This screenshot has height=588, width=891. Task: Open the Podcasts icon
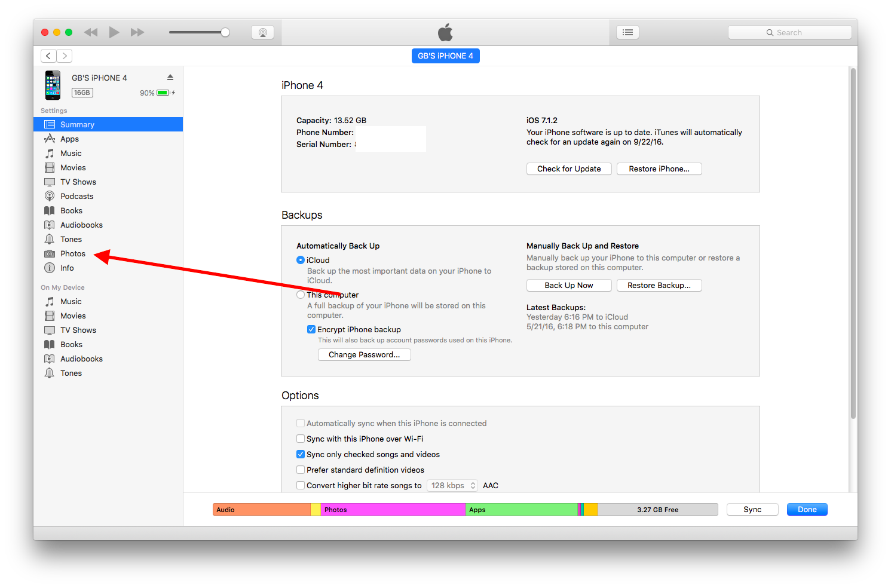coord(50,196)
